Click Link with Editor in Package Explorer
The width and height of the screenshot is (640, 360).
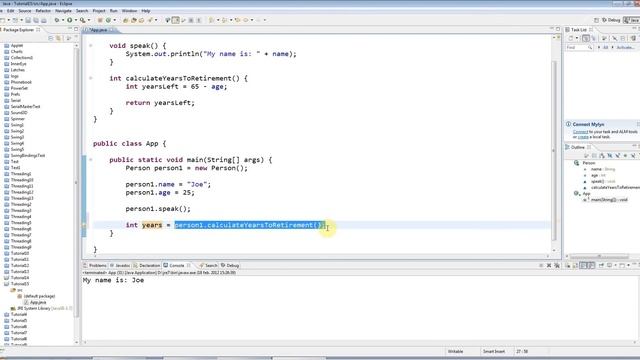(x=58, y=38)
